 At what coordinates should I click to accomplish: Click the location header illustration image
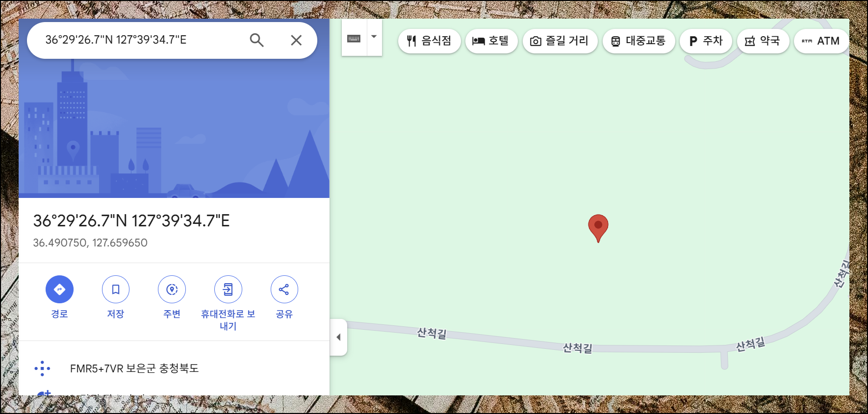174,109
